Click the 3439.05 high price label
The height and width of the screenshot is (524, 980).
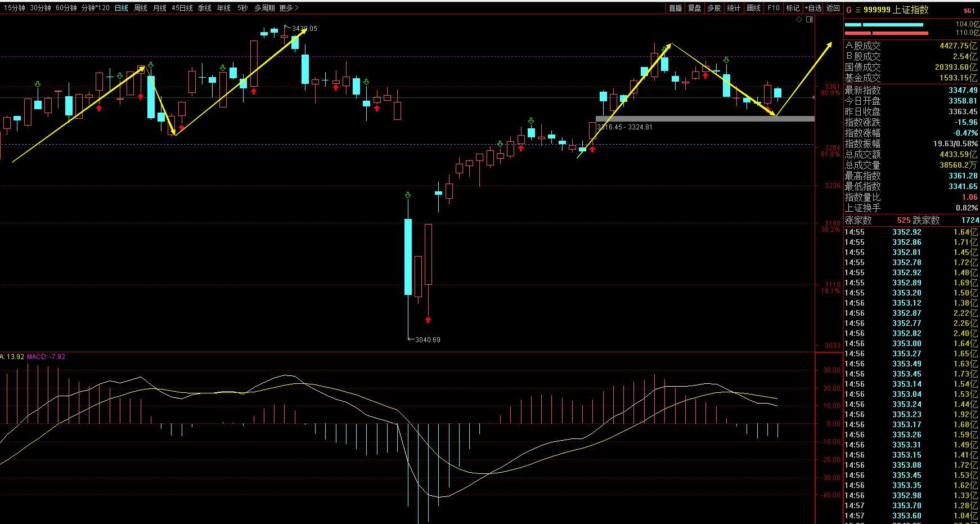(304, 29)
